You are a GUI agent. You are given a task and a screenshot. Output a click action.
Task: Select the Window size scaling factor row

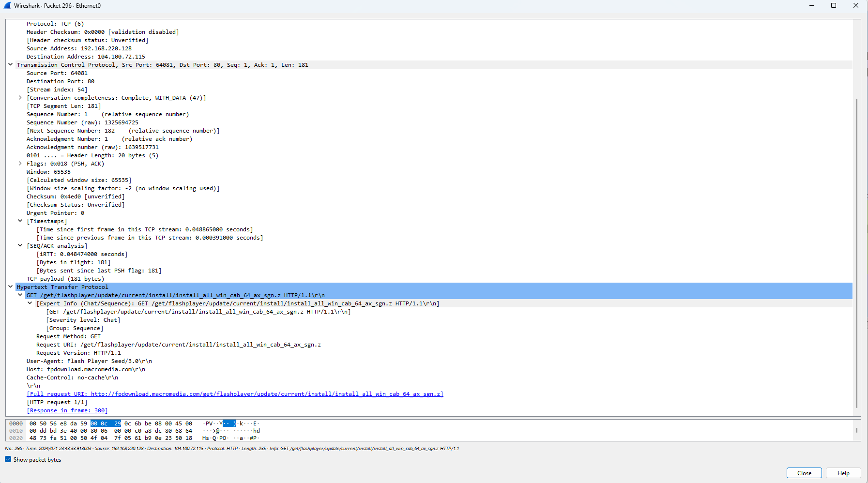point(123,188)
